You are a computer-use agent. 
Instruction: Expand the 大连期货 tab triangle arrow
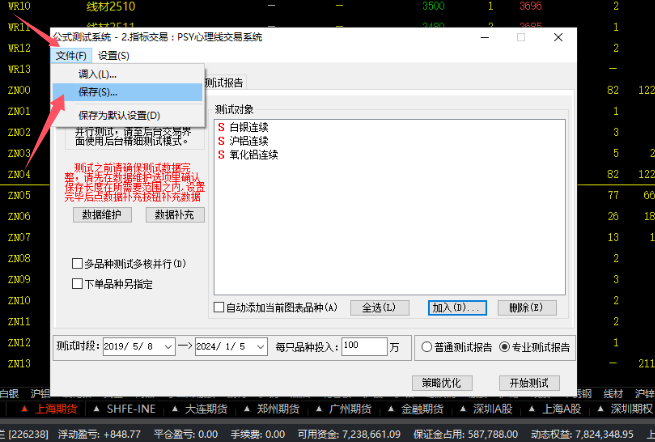pyautogui.click(x=175, y=409)
